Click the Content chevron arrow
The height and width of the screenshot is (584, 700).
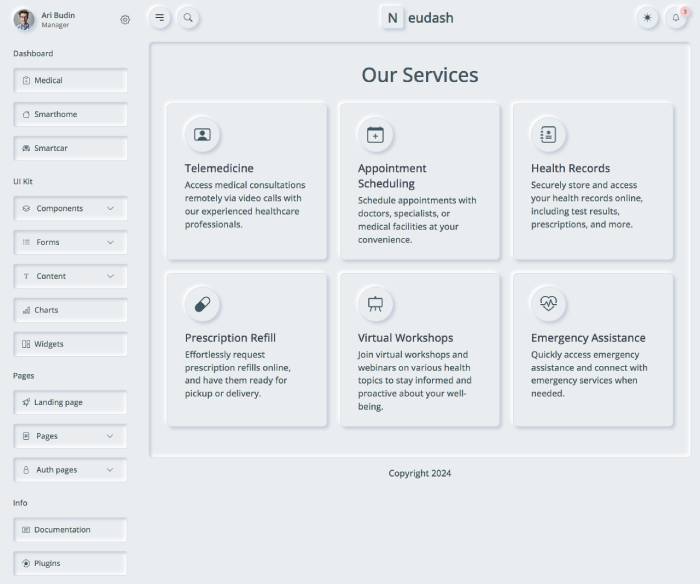point(110,276)
